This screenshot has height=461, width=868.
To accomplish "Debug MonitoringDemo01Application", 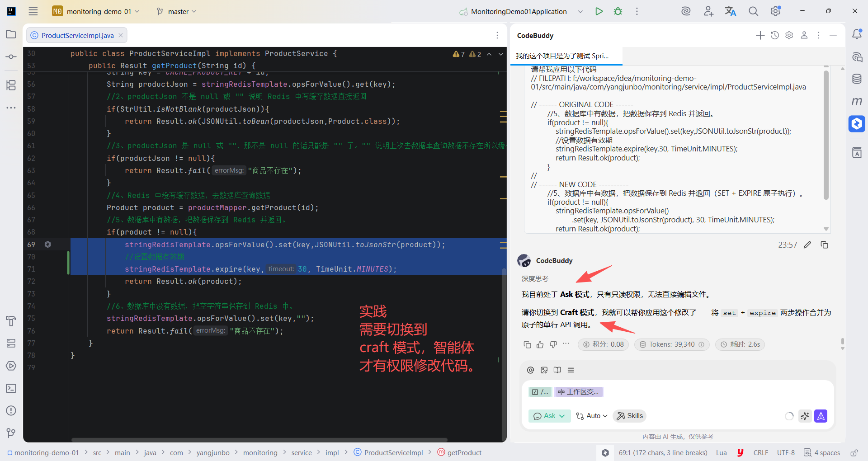I will (618, 11).
